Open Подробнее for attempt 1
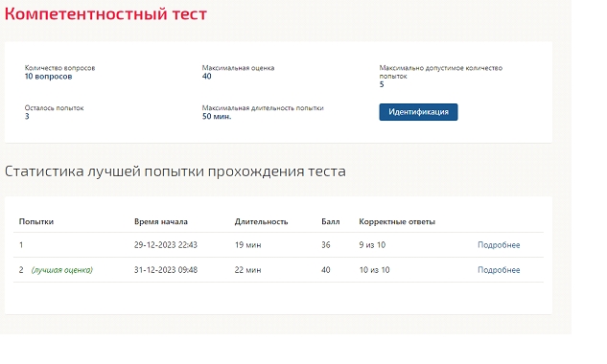Screen dimensions: 607x364 click(499, 245)
